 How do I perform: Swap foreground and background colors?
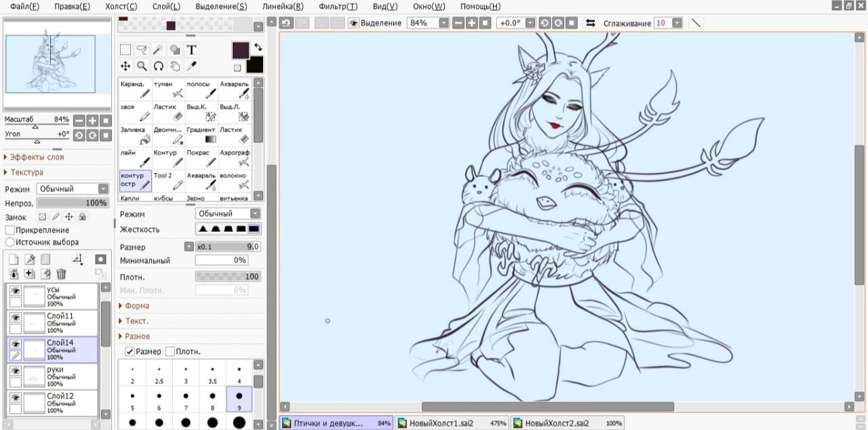[258, 47]
